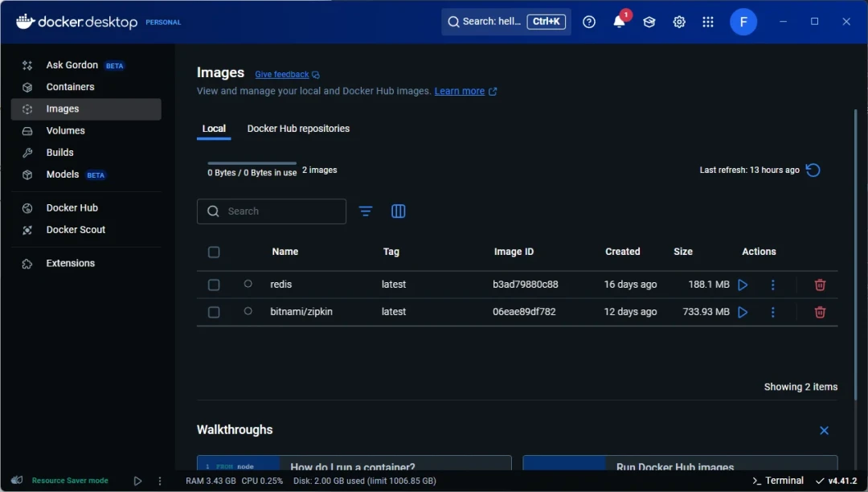The height and width of the screenshot is (492, 868).
Task: Click the disk usage bar above image count
Action: point(252,163)
